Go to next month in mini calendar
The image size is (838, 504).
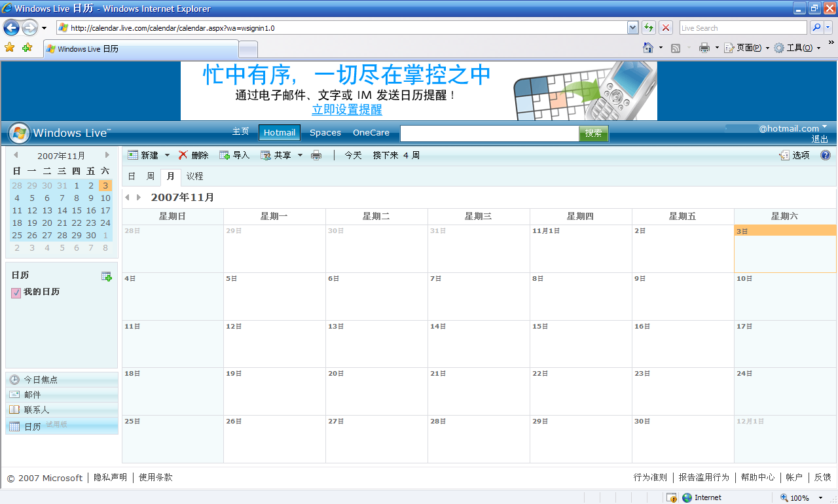tap(107, 155)
